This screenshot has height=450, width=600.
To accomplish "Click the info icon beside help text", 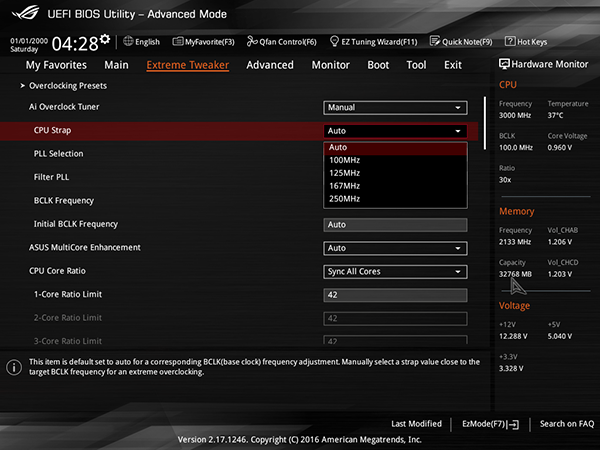I will click(14, 367).
